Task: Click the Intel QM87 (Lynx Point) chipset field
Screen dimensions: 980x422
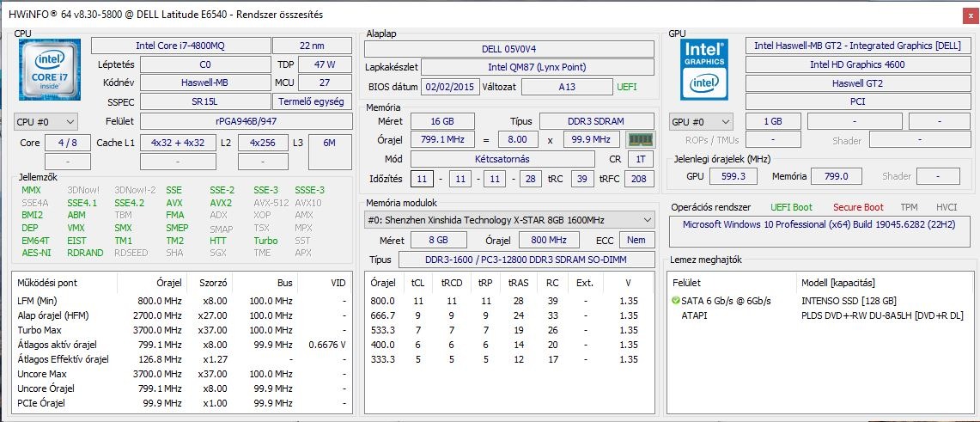Action: click(537, 68)
